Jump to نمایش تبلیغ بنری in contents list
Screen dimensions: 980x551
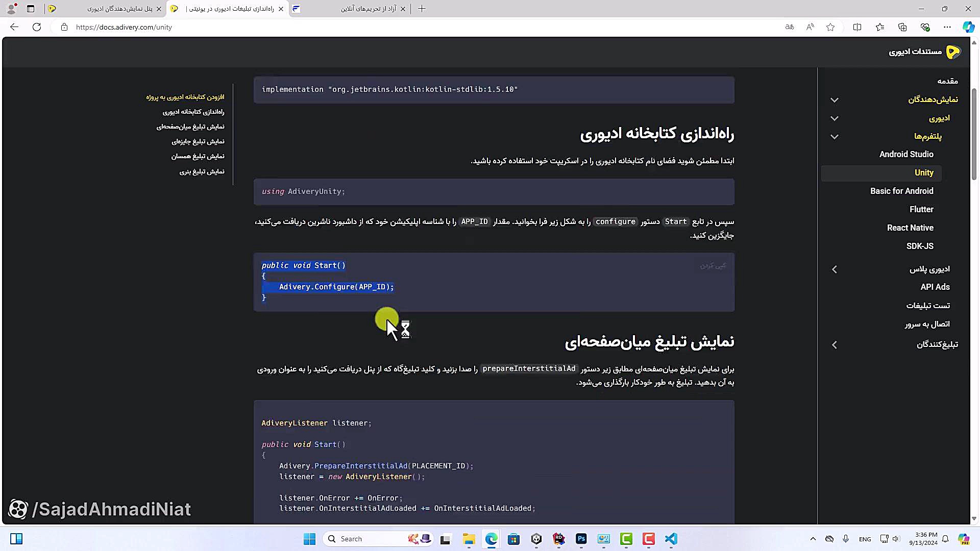pos(202,171)
